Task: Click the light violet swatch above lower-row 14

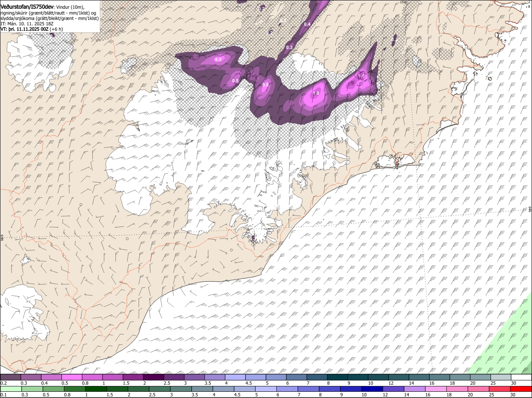Action: (414, 389)
